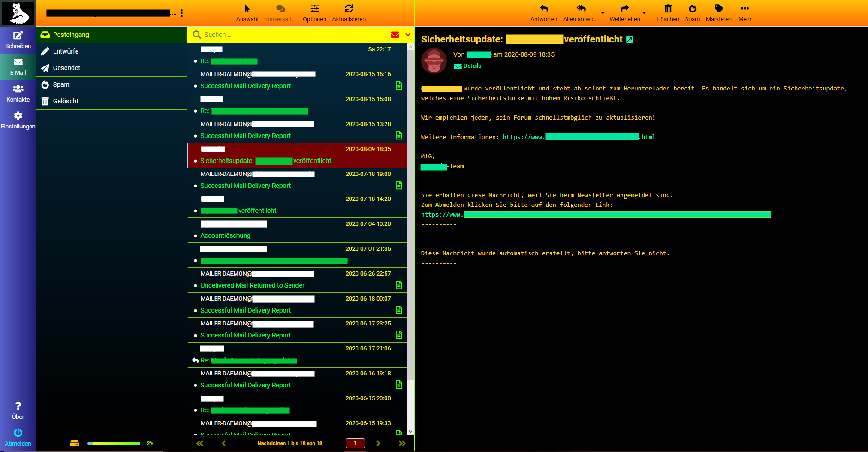Toggle the unread filter envelope icon
Viewport: 868px width, 452px height.
coord(395,35)
